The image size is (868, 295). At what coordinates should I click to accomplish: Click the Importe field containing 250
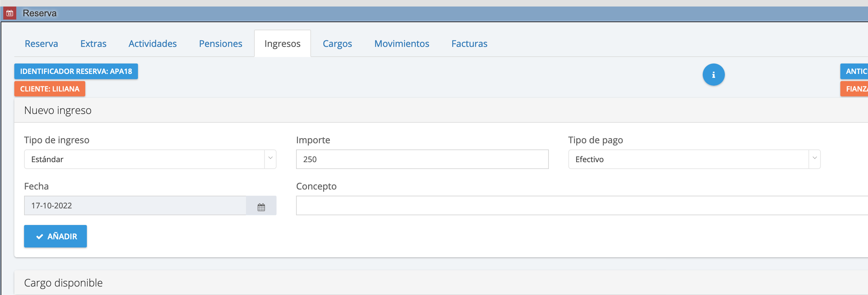coord(422,159)
